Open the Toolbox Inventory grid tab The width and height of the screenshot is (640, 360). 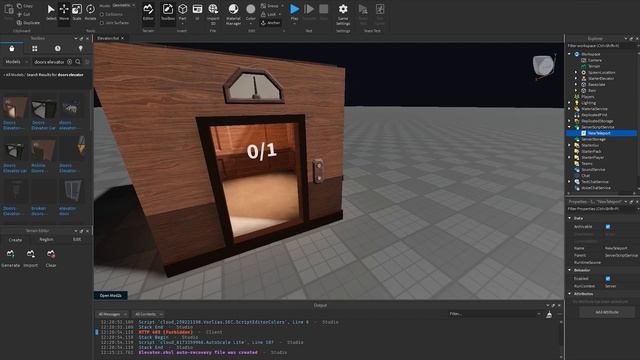[x=35, y=49]
